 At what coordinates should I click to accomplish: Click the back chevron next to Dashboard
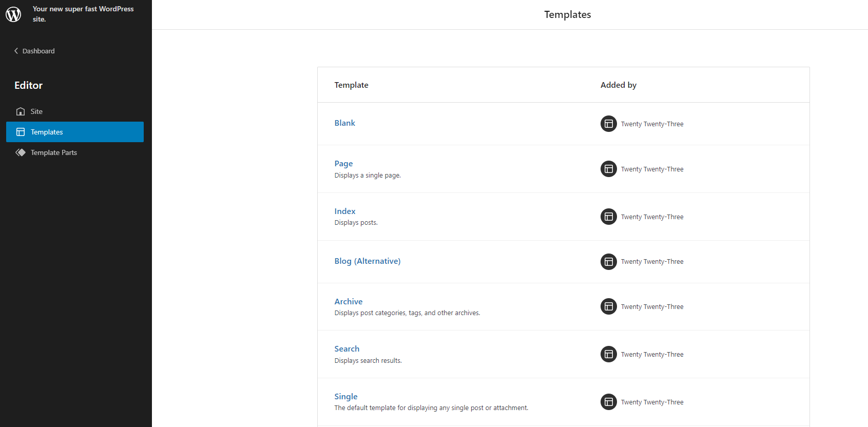click(x=16, y=50)
